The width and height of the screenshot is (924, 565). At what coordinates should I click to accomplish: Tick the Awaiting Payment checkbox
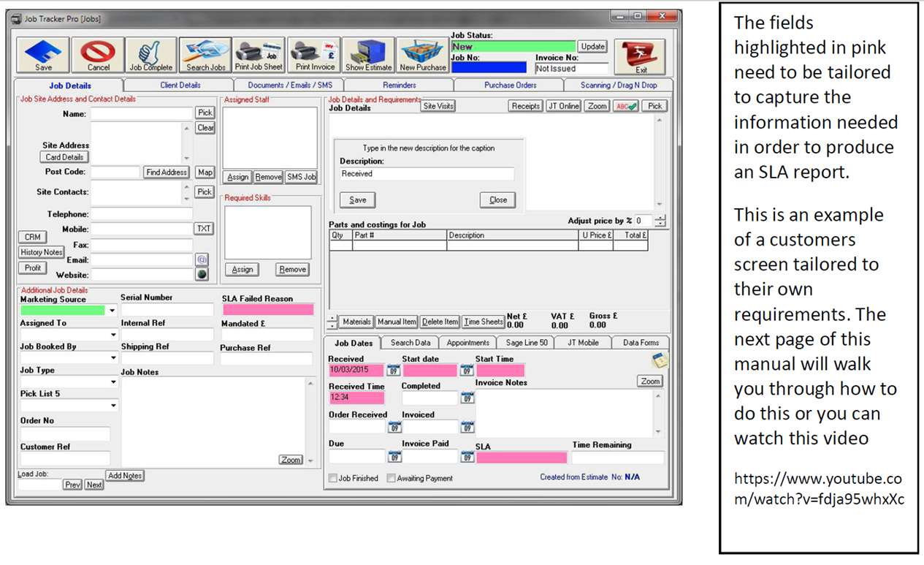coord(391,478)
